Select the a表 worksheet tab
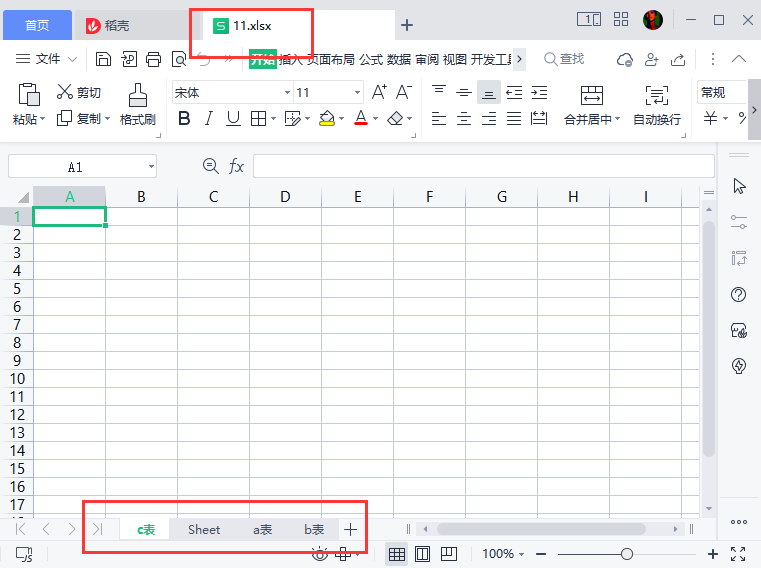761x568 pixels. click(263, 530)
